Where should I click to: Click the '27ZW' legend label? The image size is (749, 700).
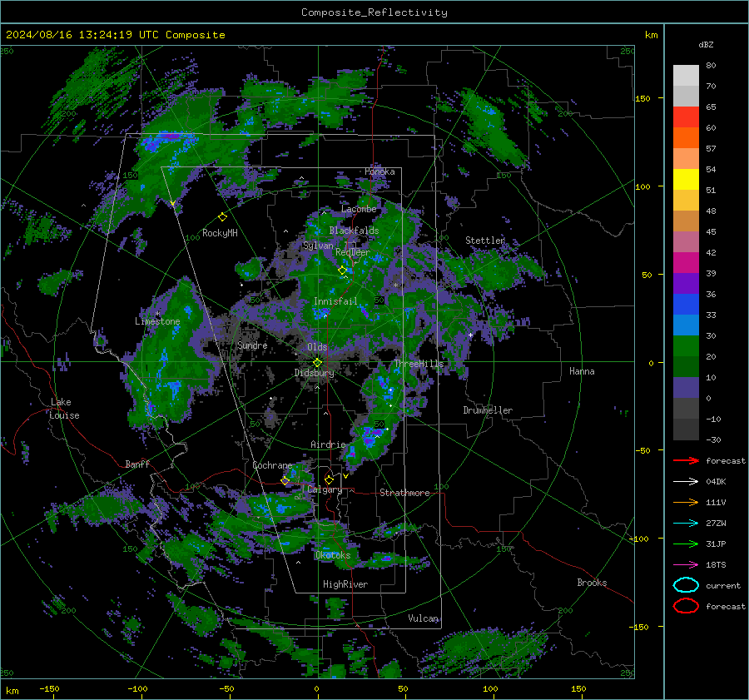[x=716, y=524]
